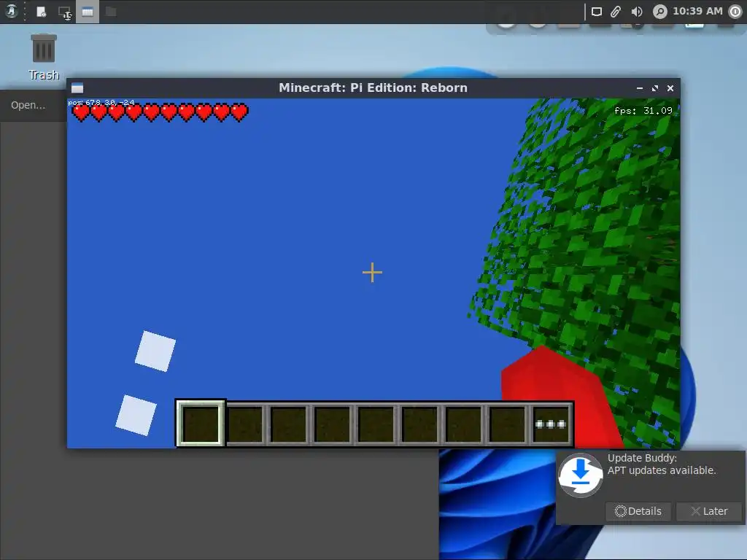Open the clipboard paperclip tray icon

tap(616, 12)
